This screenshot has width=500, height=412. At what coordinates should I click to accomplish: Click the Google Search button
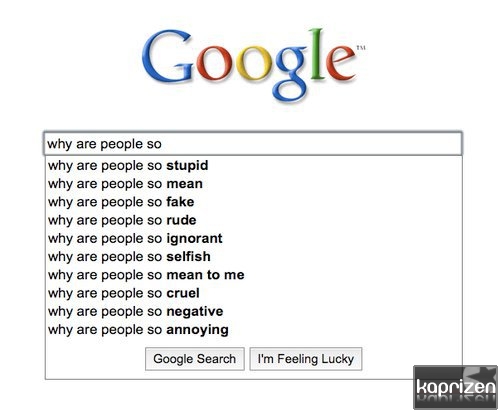point(195,359)
